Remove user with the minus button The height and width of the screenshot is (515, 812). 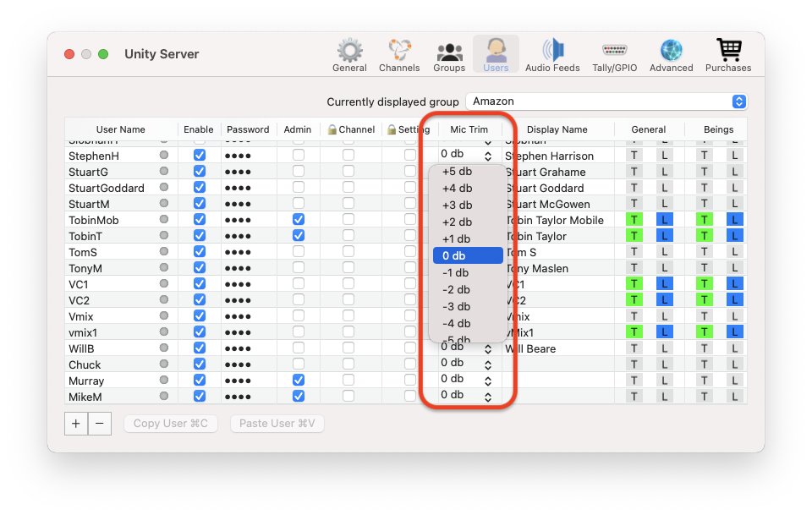pos(100,424)
